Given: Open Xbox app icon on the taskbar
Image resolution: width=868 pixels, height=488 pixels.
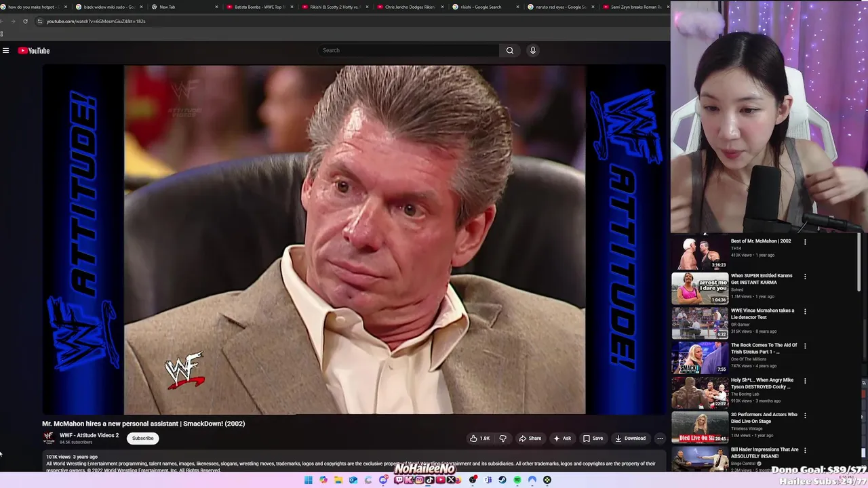Looking at the screenshot, I should point(547,480).
